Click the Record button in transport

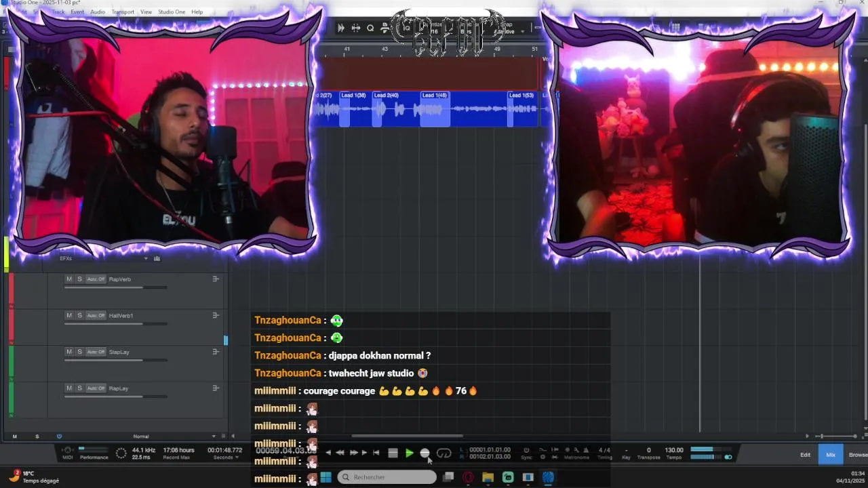[x=425, y=453]
